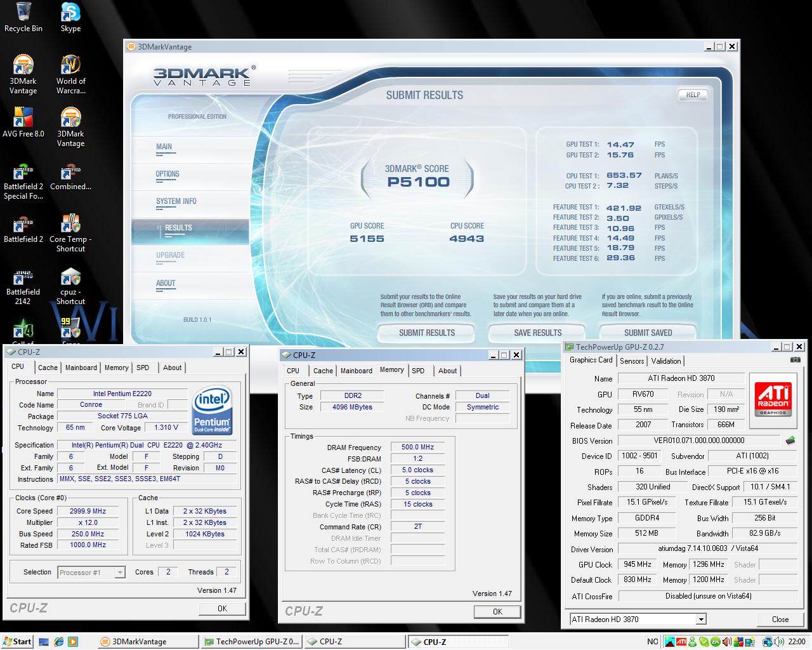Click the volume speaker tray icon
The height and width of the screenshot is (650, 812).
click(x=779, y=642)
